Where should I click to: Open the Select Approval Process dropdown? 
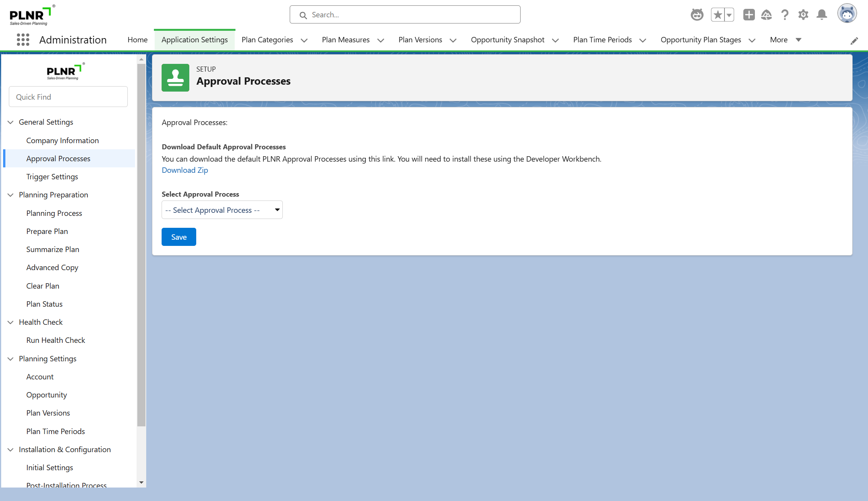(x=222, y=210)
